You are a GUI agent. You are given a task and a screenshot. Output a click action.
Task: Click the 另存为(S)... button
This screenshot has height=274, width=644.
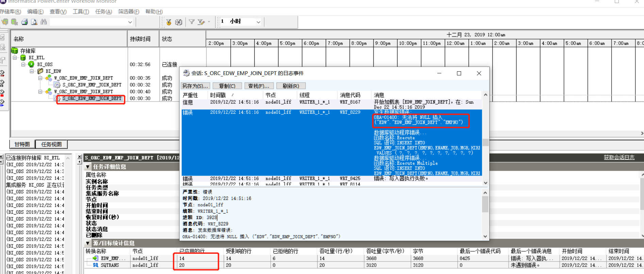pyautogui.click(x=196, y=86)
